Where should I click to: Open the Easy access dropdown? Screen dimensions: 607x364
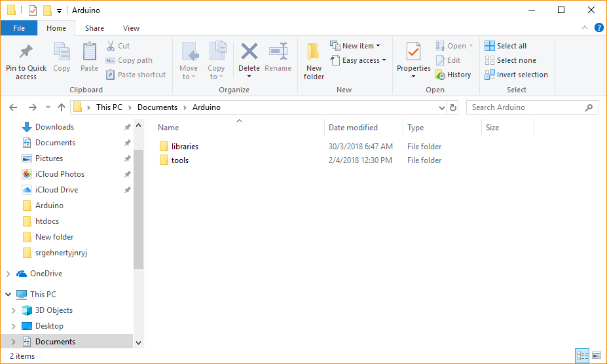[x=358, y=60]
